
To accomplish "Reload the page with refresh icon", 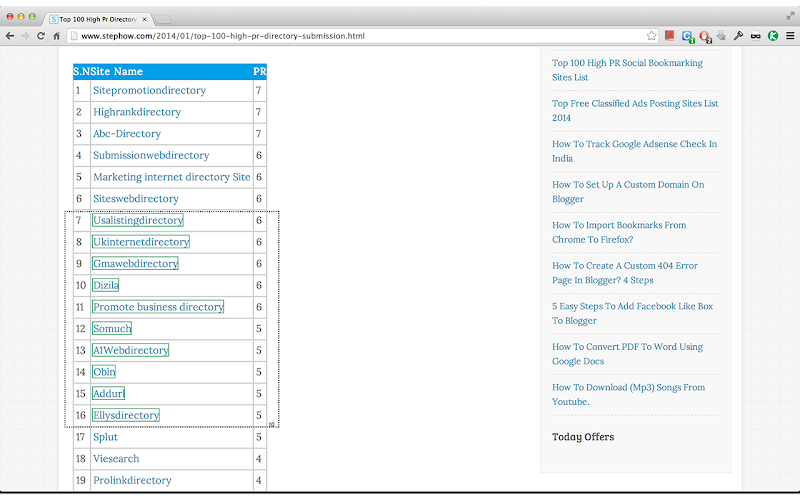I will click(41, 36).
